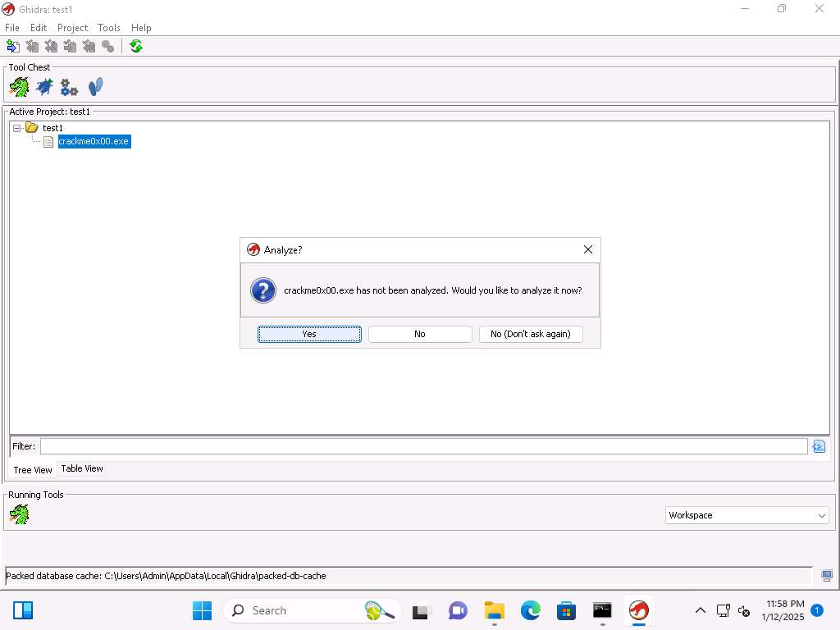Screen dimensions: 840x630
Task: Click the console icon in status bar
Action: tap(827, 576)
